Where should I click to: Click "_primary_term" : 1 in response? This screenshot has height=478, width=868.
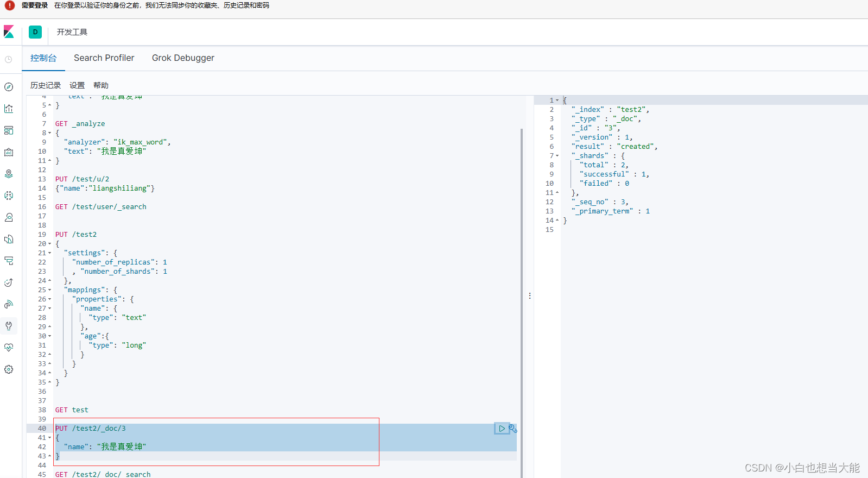(611, 211)
